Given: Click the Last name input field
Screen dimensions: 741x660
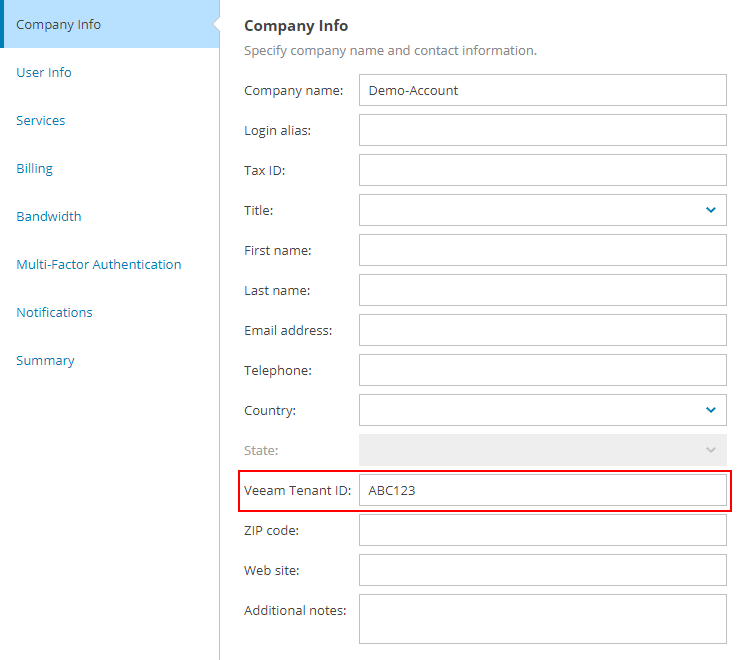Looking at the screenshot, I should pos(542,290).
